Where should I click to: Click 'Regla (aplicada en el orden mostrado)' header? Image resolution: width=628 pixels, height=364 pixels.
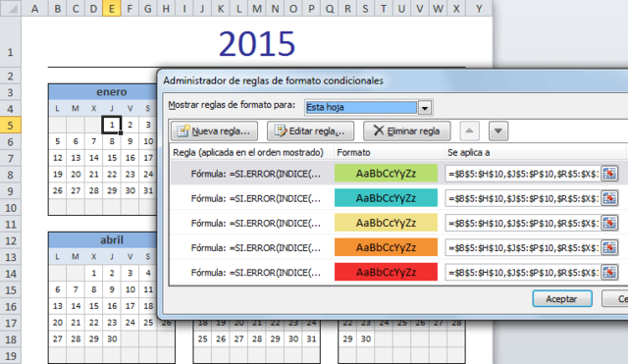pos(248,153)
